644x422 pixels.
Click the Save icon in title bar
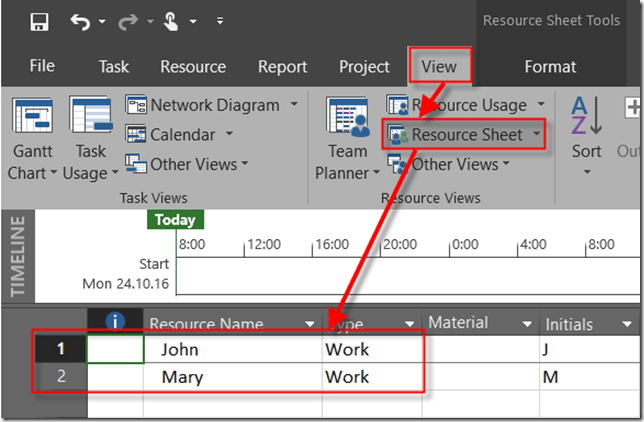tap(39, 20)
